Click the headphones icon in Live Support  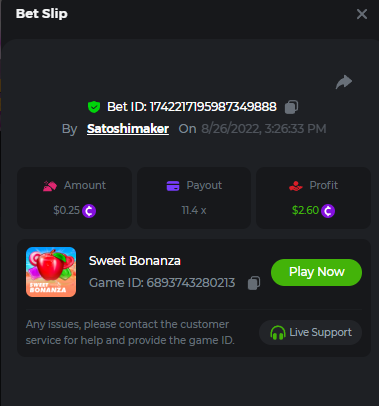coord(278,333)
